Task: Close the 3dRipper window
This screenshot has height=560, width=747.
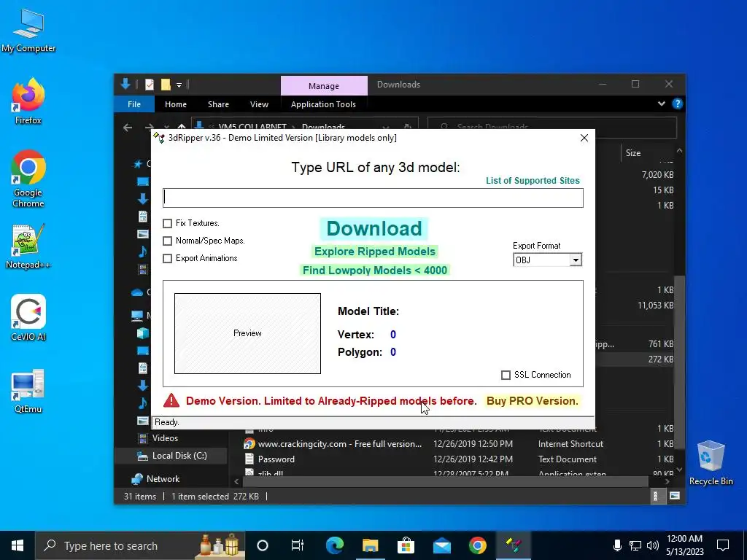Action: 584,138
